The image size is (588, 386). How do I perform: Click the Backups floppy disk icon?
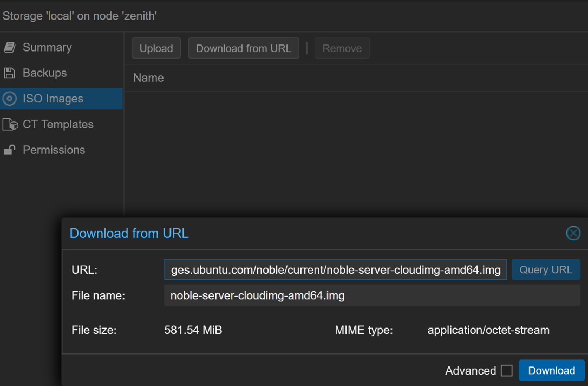tap(10, 73)
